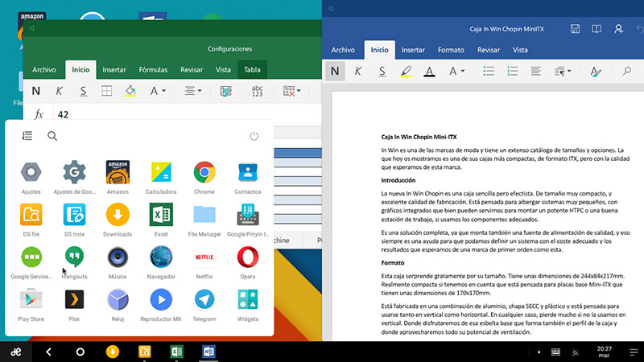Click the launcher sort list icon

[27, 136]
